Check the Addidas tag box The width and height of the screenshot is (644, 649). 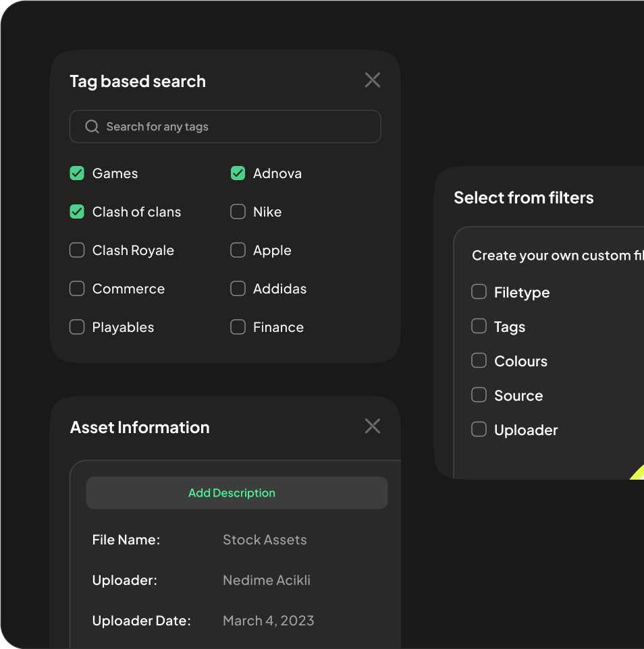(x=238, y=289)
